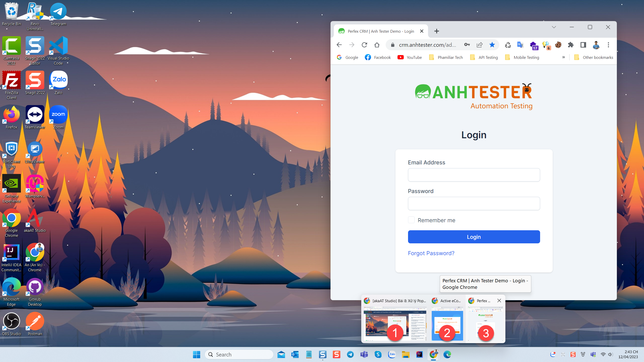Image resolution: width=644 pixels, height=362 pixels.
Task: Expand the tab search chevron
Action: click(554, 27)
